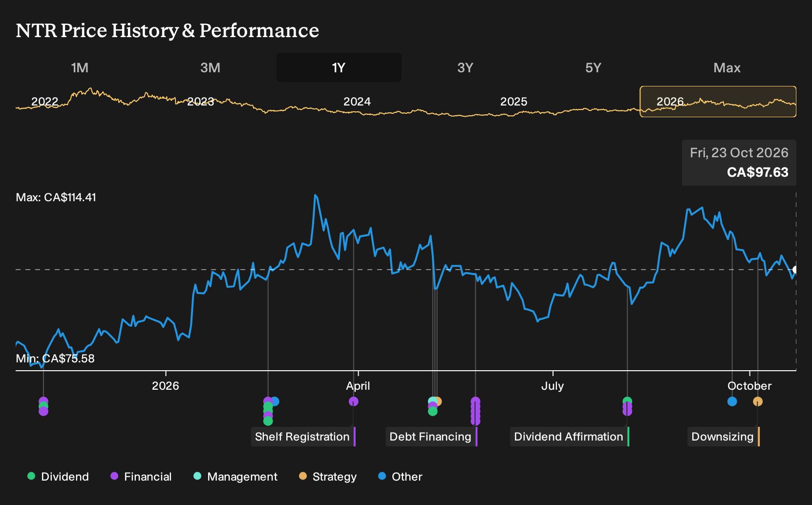
Task: Click the 2022 label in the overview chart
Action: 44,102
